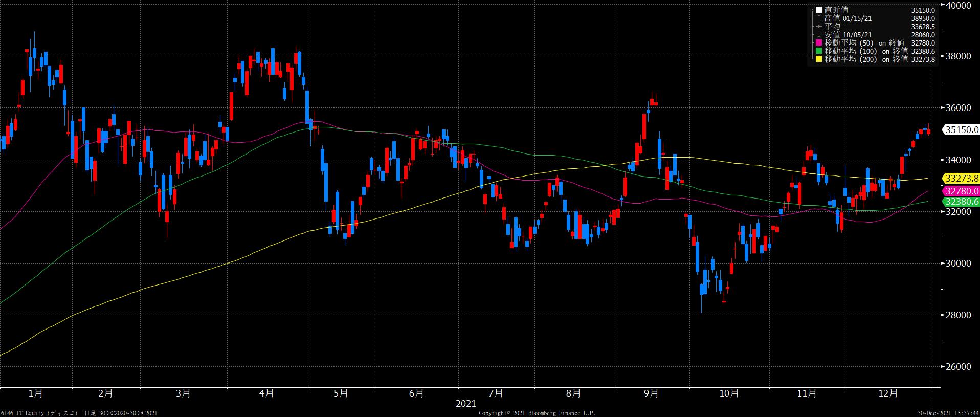Click the yellow 200-day moving average swatch
The width and height of the screenshot is (980, 417).
tap(818, 59)
